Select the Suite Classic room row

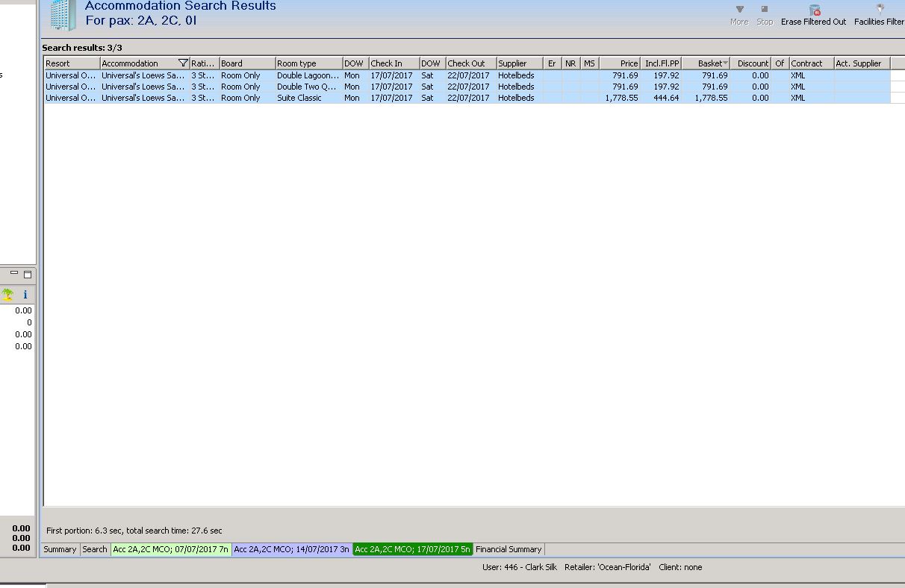coord(467,98)
